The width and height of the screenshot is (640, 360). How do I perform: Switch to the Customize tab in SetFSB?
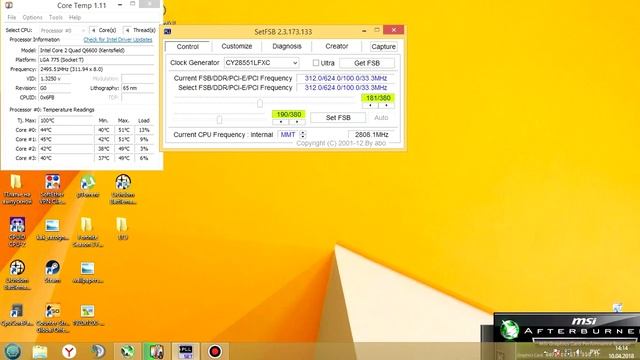tap(237, 46)
